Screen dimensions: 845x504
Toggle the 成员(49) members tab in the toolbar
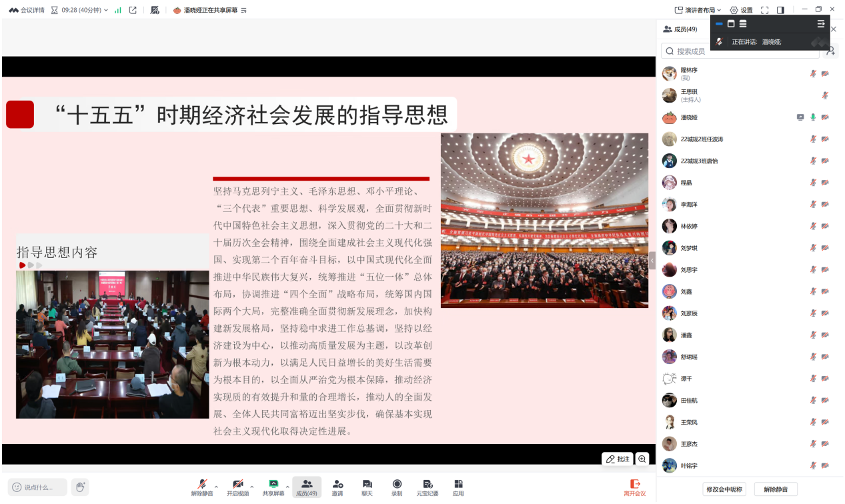(306, 487)
